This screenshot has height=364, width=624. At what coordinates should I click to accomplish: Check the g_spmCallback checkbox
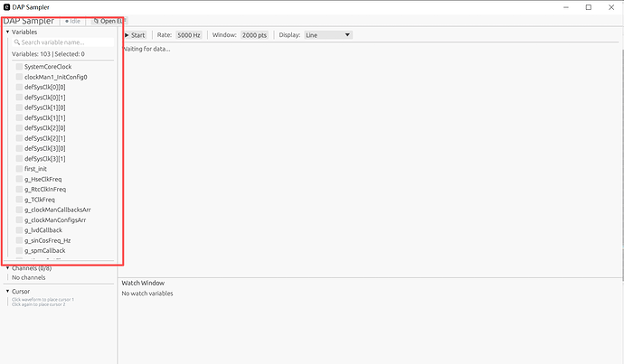click(19, 250)
